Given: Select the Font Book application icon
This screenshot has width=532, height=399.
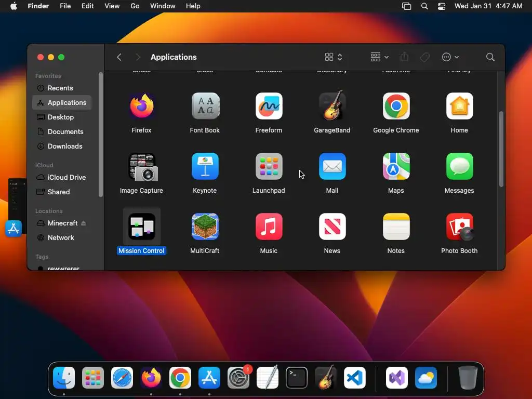Looking at the screenshot, I should (x=205, y=106).
